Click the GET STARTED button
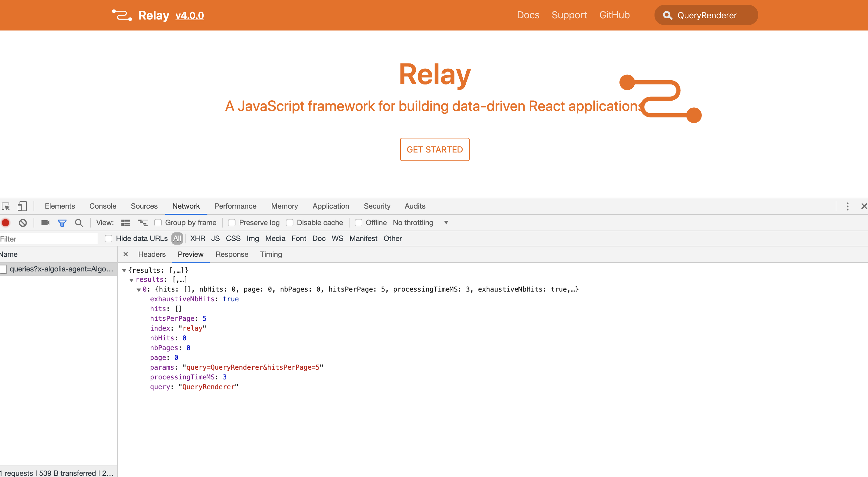The image size is (868, 477). [x=435, y=149]
